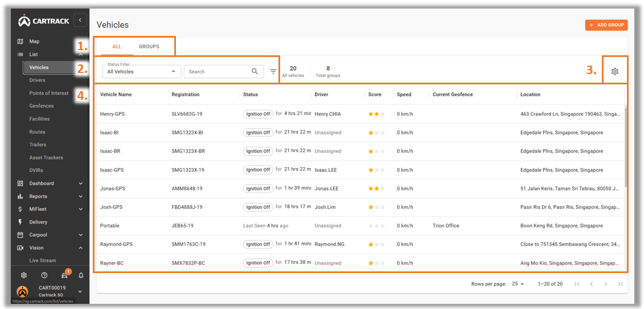Open Drivers list in sidebar
Image resolution: width=644 pixels, height=309 pixels.
point(38,80)
